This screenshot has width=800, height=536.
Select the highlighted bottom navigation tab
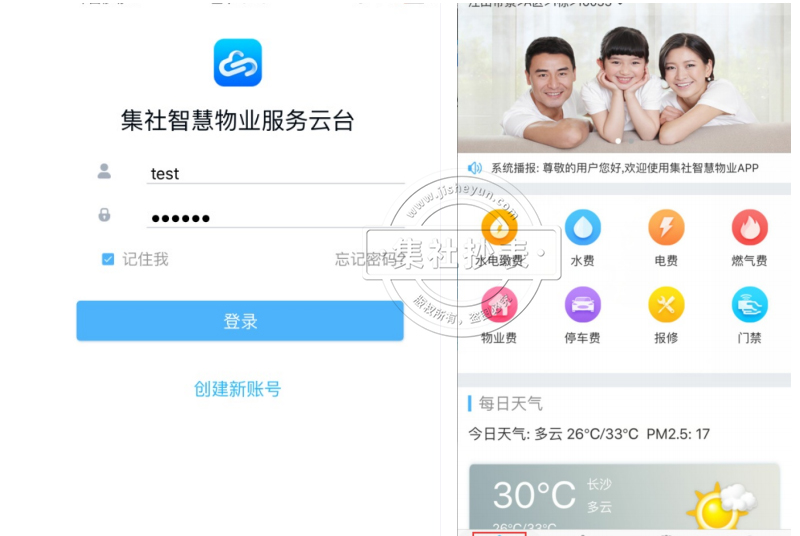(499, 533)
